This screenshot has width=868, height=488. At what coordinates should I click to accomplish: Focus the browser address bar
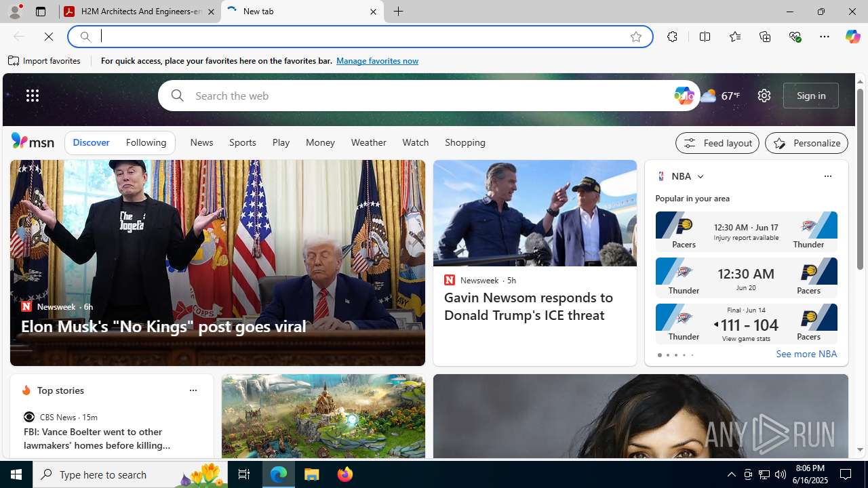click(x=359, y=37)
